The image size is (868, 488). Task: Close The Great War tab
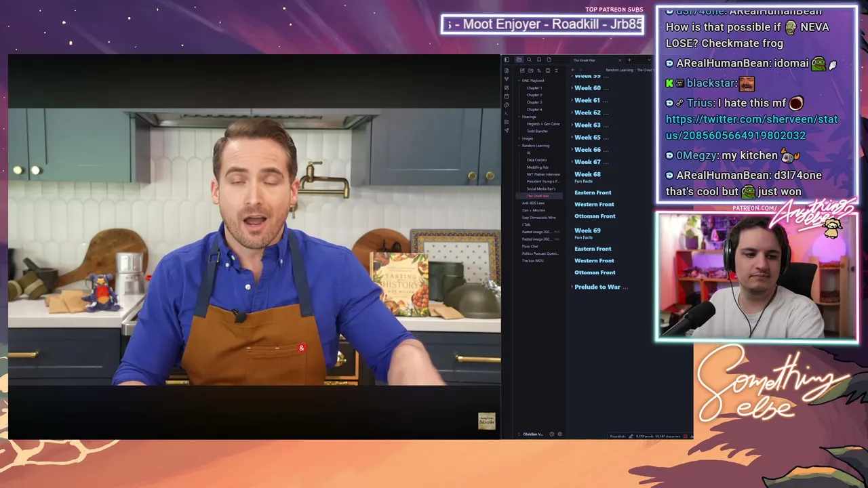tap(619, 60)
